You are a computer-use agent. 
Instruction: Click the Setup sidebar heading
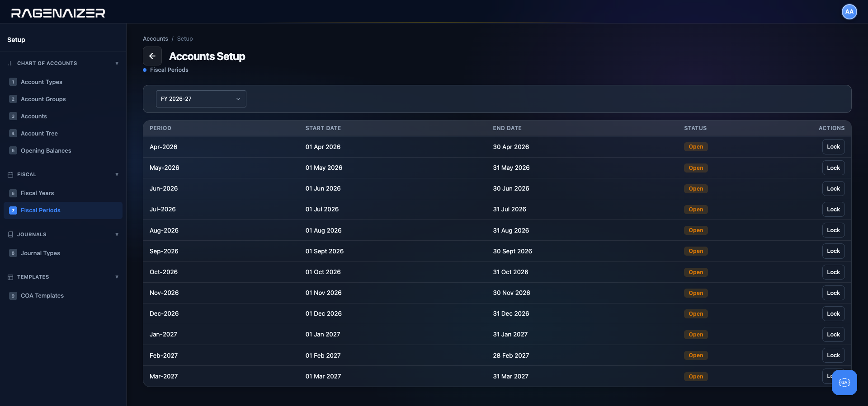[x=16, y=40]
